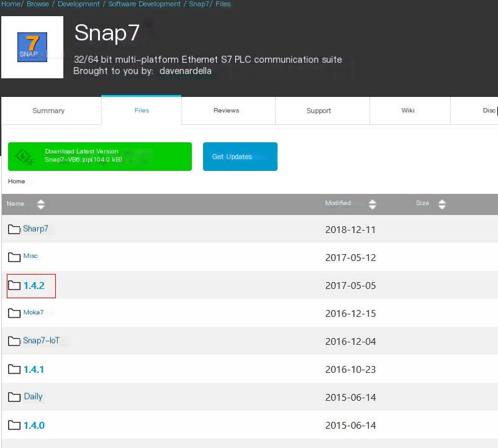Image resolution: width=498 pixels, height=448 pixels.
Task: Open Software Development breadcrumb link
Action: (144, 4)
